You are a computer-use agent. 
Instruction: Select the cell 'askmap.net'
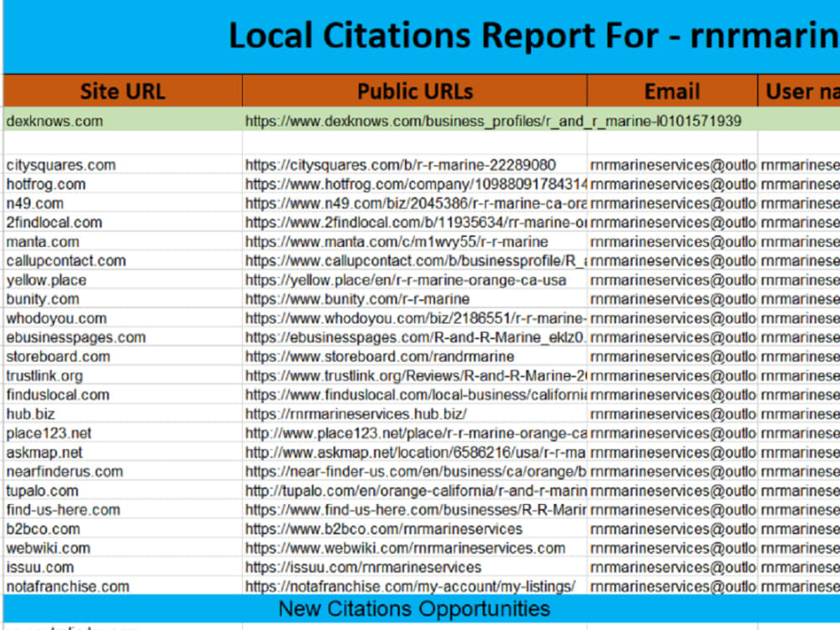coord(123,452)
